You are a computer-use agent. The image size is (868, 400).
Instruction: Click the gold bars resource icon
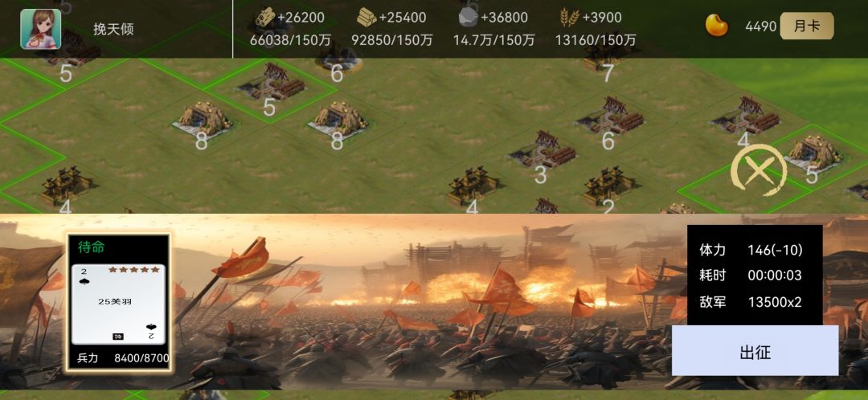(366, 18)
